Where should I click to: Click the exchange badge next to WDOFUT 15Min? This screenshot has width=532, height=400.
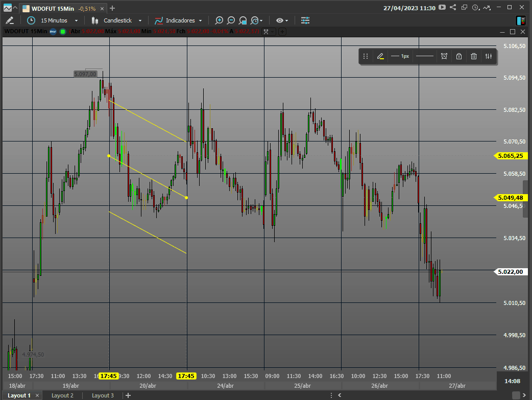coord(53,32)
